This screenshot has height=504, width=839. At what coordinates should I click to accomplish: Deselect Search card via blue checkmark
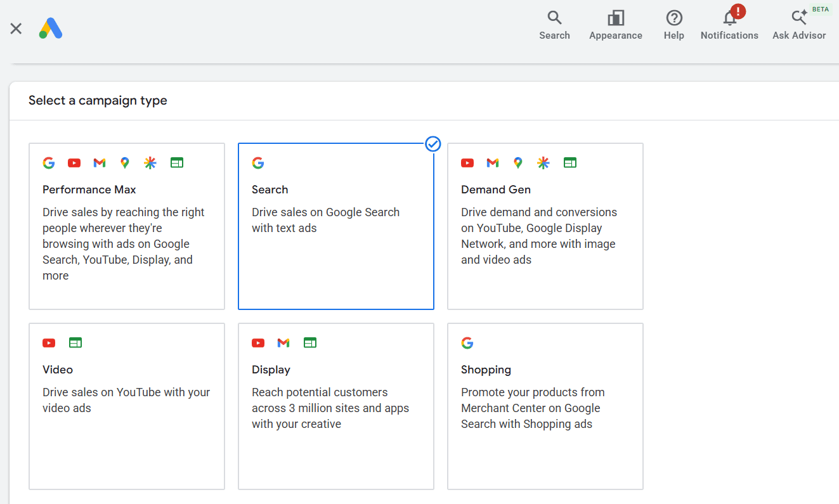pyautogui.click(x=433, y=144)
